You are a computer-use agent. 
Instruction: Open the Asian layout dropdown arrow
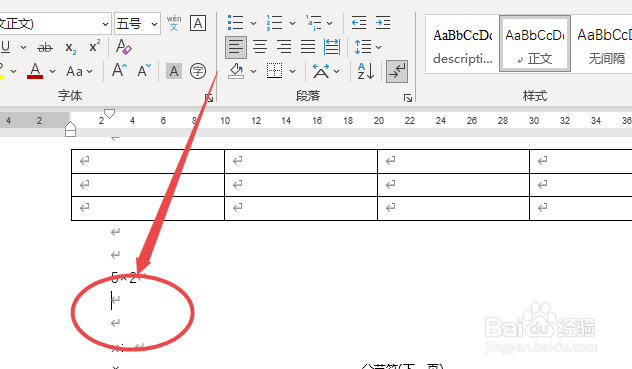tap(337, 72)
